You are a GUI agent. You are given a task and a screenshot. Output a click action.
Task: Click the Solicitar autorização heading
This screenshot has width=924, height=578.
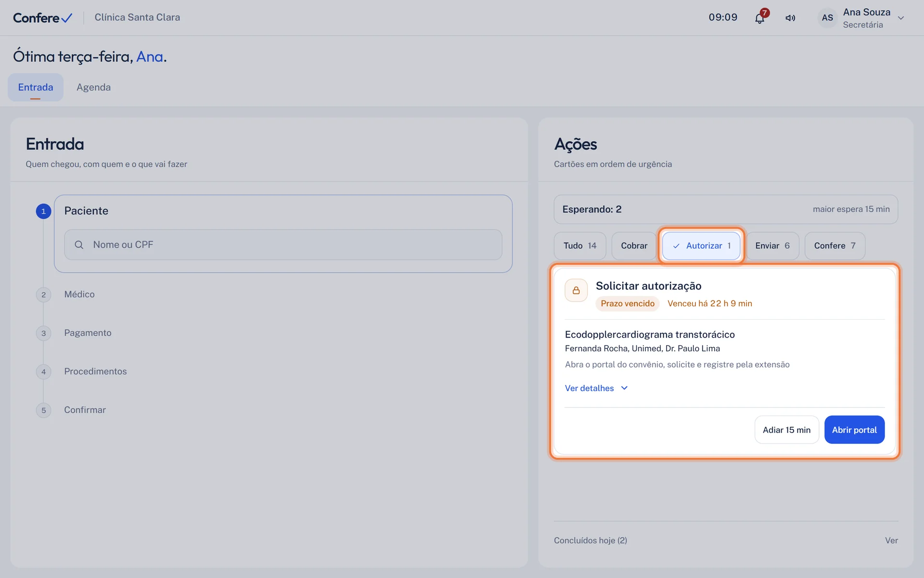coord(649,286)
